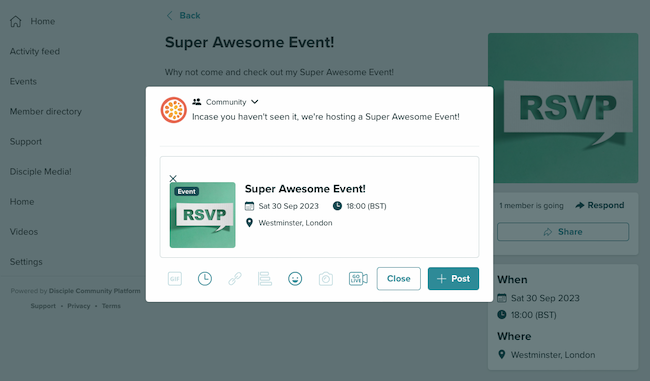This screenshot has width=650, height=381.
Task: Schedule the post with clock icon
Action: (x=205, y=279)
